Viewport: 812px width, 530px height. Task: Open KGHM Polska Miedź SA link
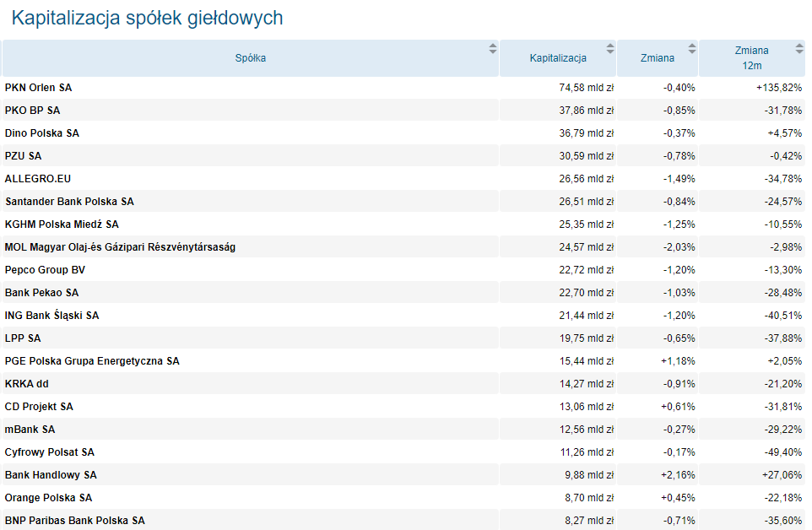[62, 224]
